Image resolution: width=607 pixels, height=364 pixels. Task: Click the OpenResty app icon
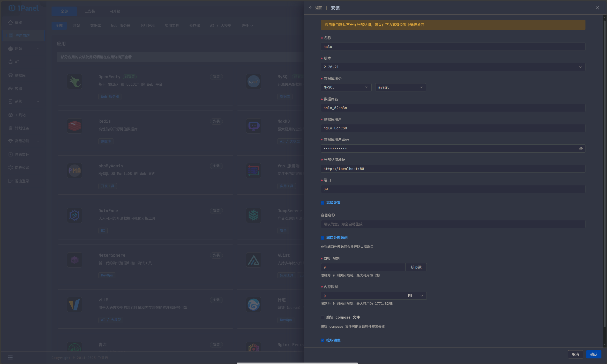[75, 82]
